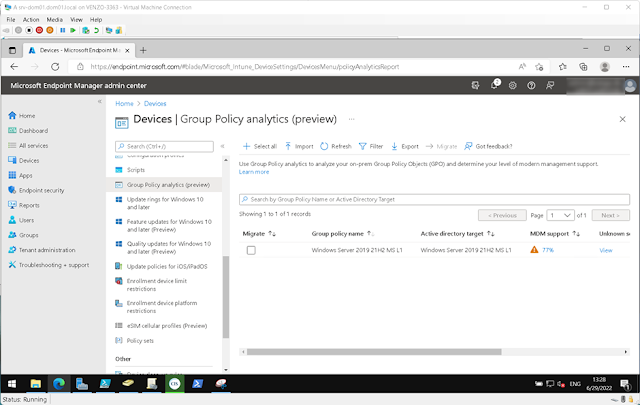This screenshot has height=405, width=640.
Task: Click Select all in command bar
Action: coord(260,146)
